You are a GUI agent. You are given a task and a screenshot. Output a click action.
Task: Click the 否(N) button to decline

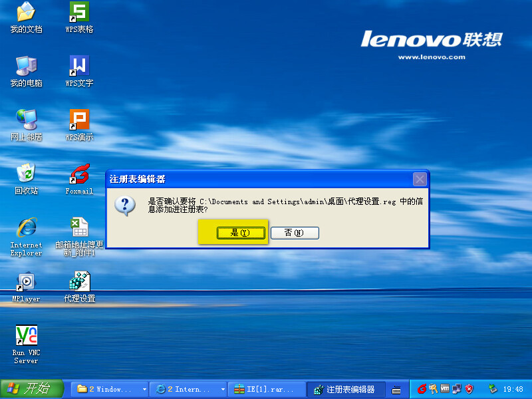[294, 233]
